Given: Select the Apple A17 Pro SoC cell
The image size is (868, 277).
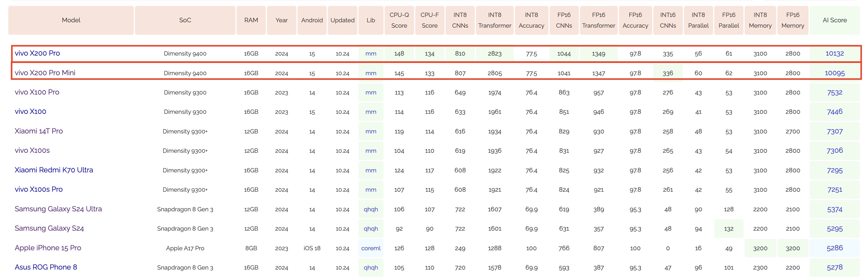Looking at the screenshot, I should 185,248.
